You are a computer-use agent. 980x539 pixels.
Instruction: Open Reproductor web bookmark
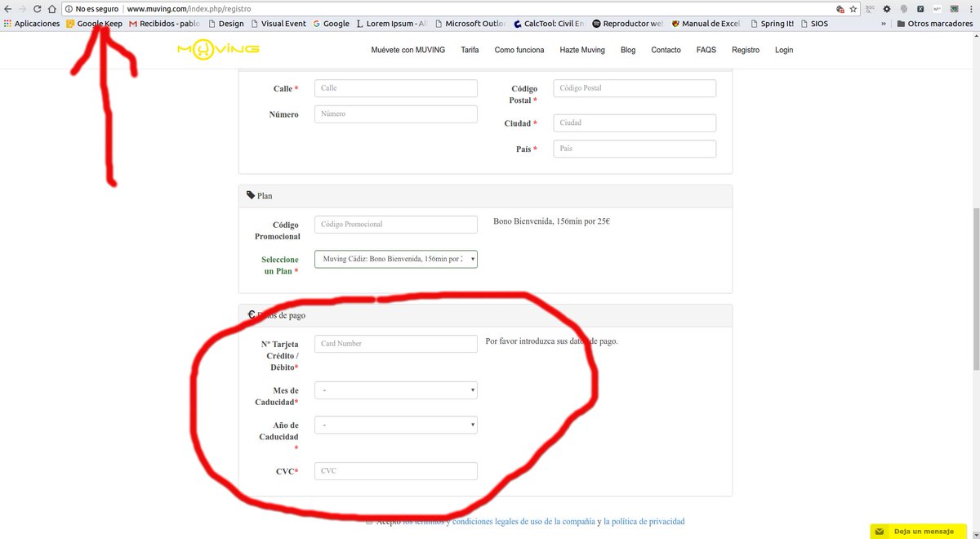(x=627, y=24)
